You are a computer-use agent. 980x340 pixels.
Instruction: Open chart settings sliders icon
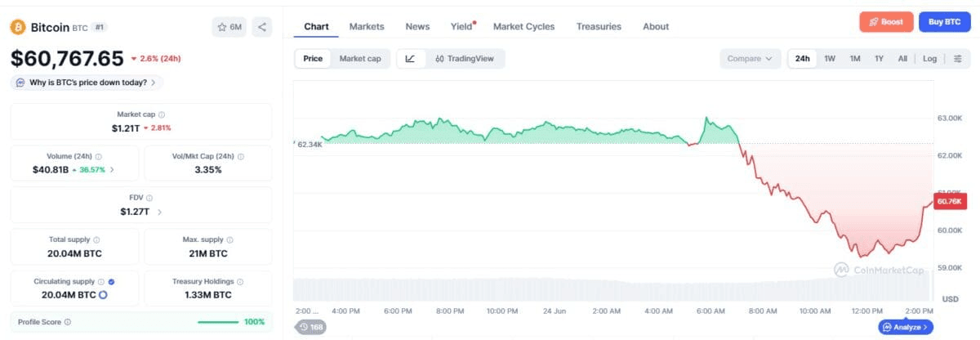point(957,59)
